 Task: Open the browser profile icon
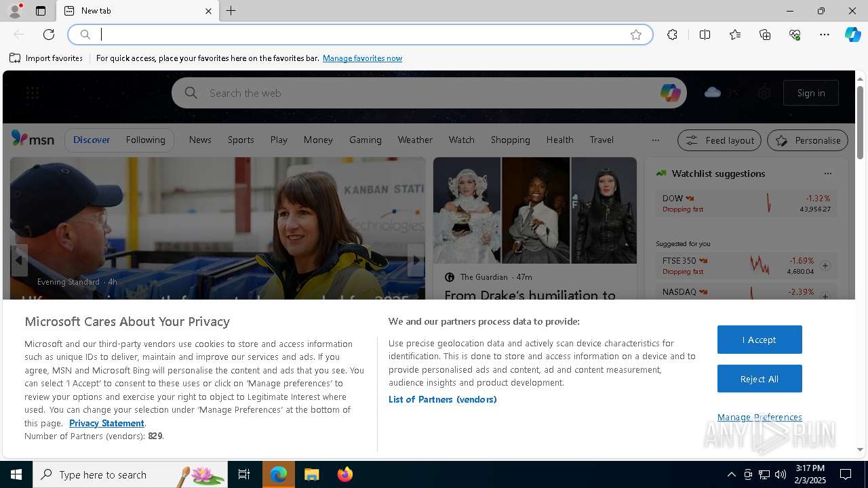tap(14, 11)
